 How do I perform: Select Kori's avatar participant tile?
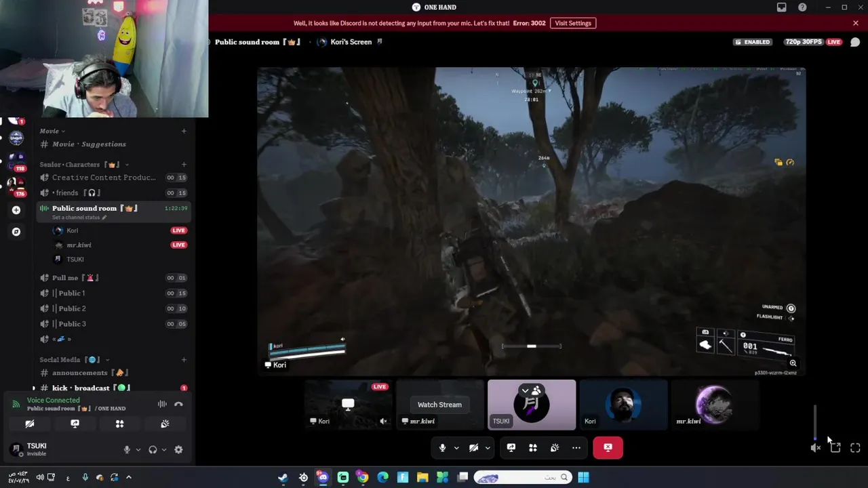point(623,405)
